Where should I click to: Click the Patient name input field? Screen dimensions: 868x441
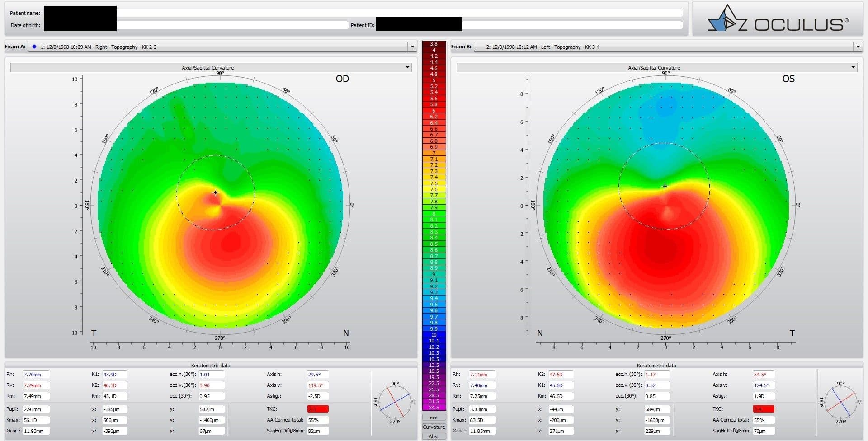coord(363,13)
